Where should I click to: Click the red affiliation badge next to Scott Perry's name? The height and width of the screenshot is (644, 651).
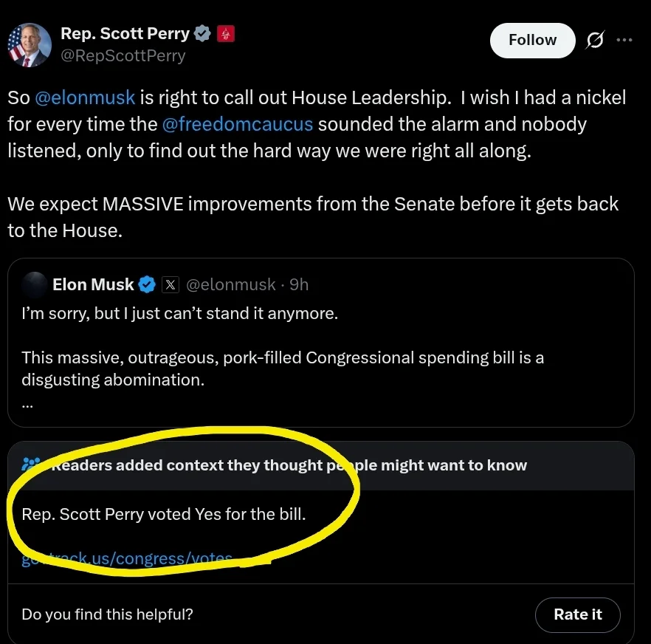pyautogui.click(x=226, y=34)
